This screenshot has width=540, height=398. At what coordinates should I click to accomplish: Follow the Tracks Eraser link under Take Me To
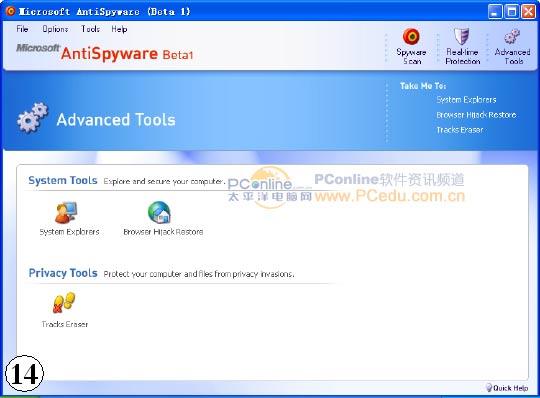[x=460, y=130]
